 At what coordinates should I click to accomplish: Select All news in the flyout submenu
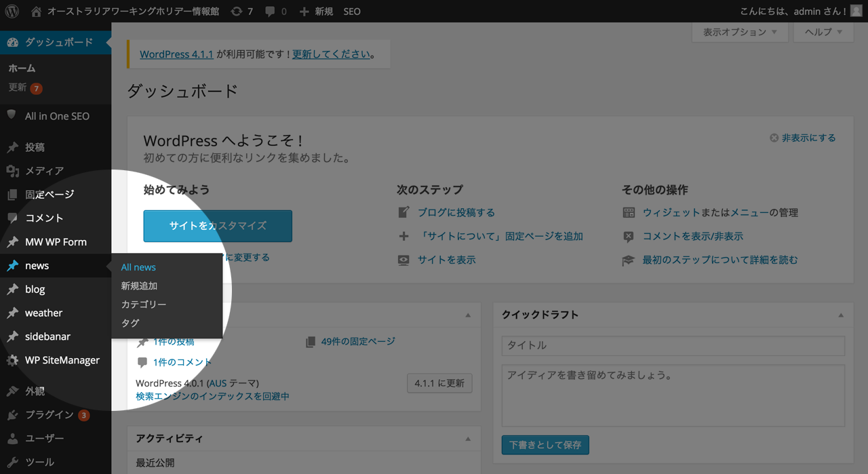[x=138, y=267]
